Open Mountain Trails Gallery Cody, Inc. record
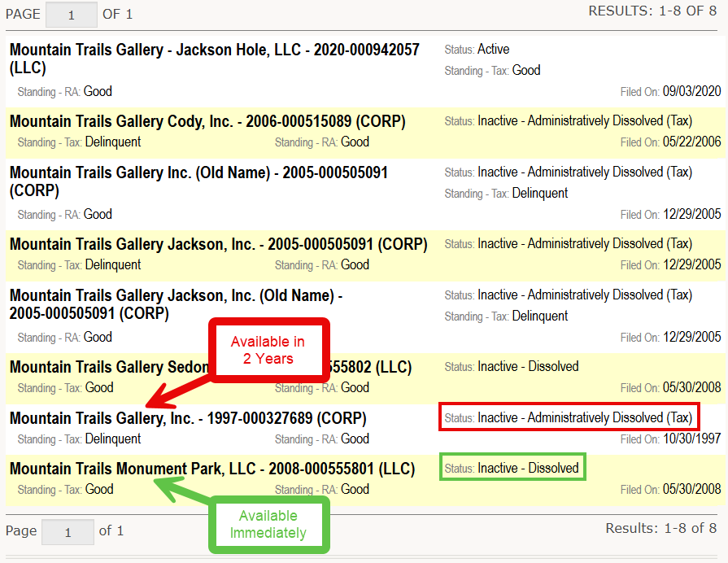 (207, 121)
